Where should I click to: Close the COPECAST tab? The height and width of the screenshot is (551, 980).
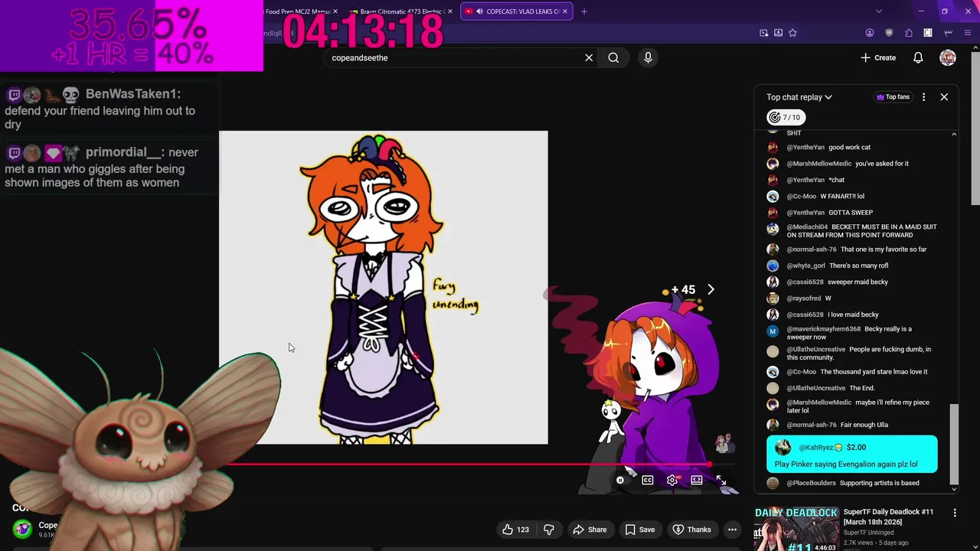(x=565, y=11)
